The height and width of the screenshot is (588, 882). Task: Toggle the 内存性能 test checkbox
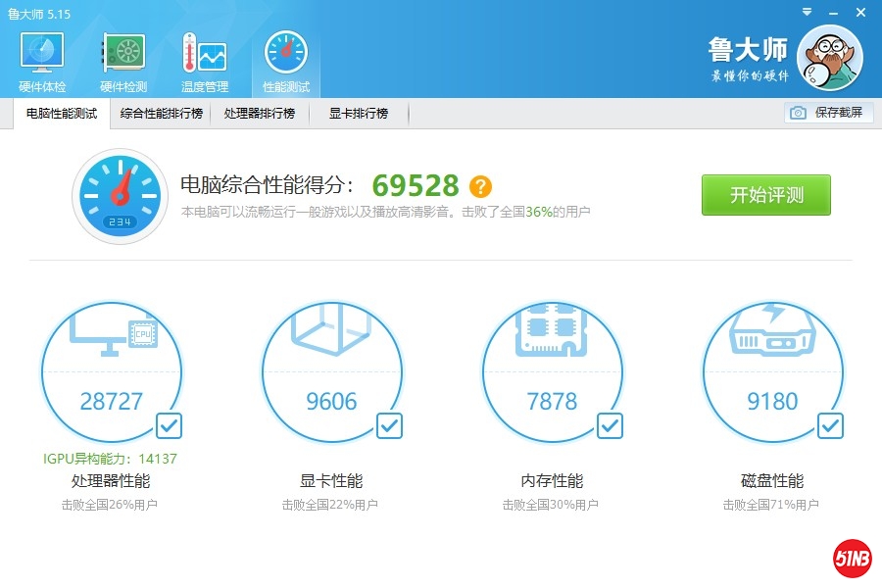pos(610,425)
